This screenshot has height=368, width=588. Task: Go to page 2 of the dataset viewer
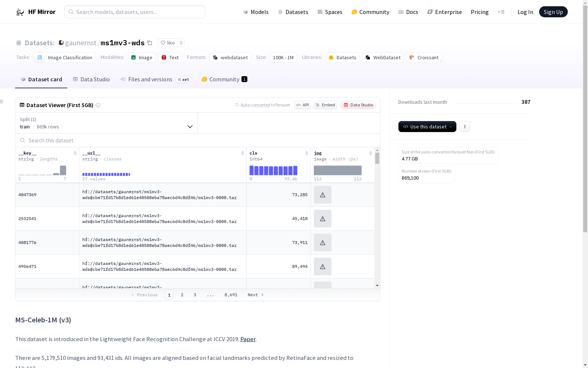[x=182, y=295]
